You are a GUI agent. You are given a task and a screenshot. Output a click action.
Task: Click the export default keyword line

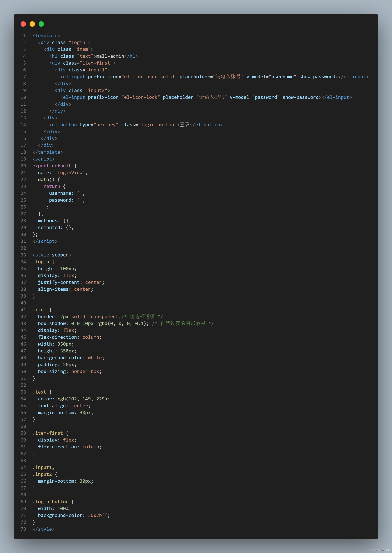point(52,166)
